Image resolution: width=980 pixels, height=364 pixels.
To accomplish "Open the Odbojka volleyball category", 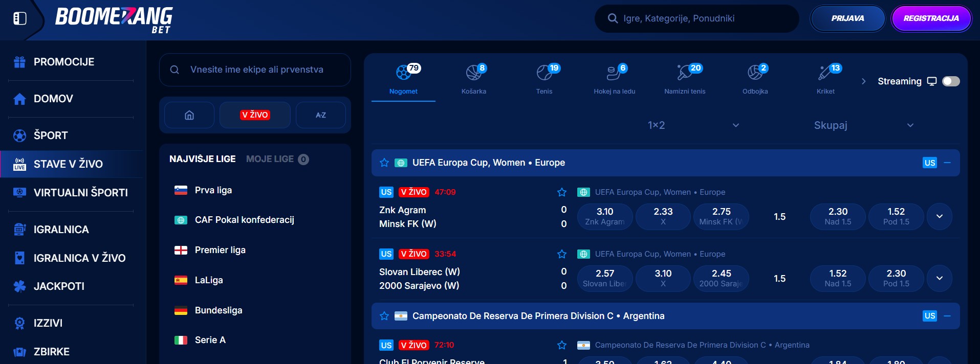I will point(755,79).
